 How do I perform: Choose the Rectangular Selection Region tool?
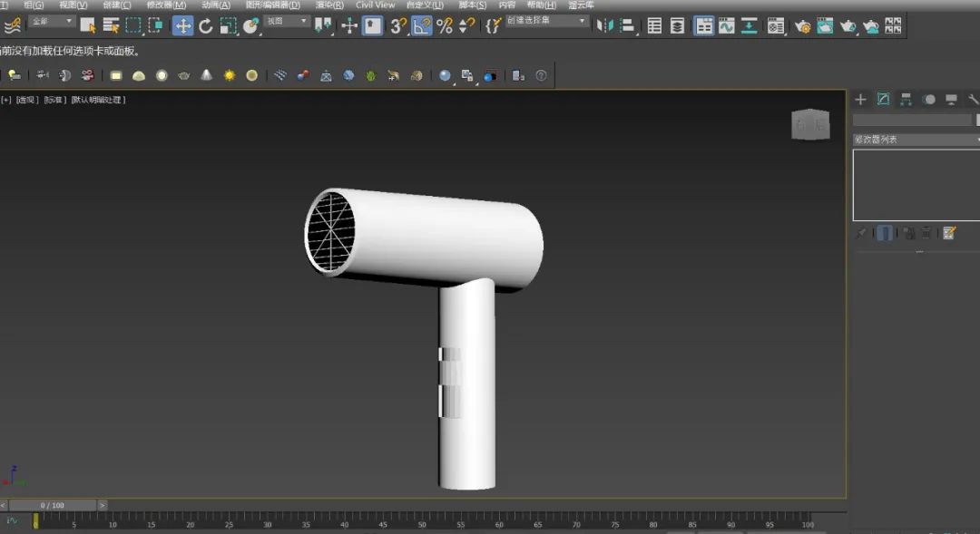pos(133,25)
